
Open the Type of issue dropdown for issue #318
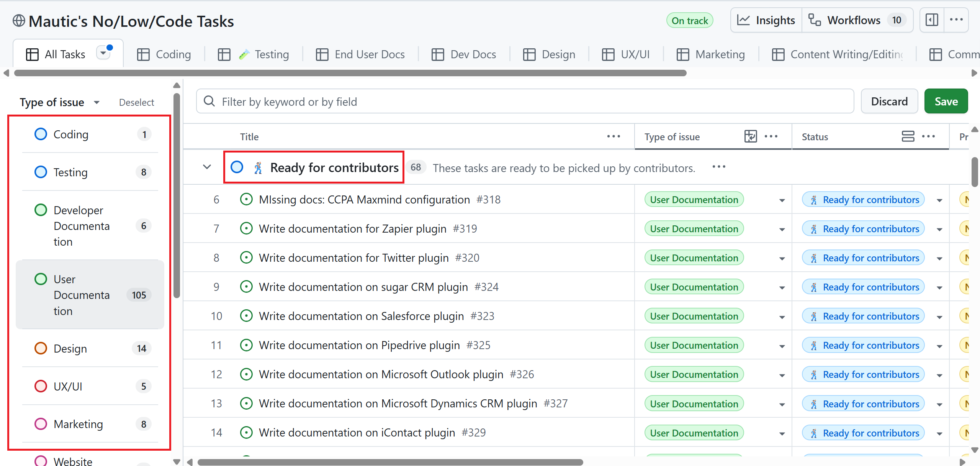pos(781,199)
